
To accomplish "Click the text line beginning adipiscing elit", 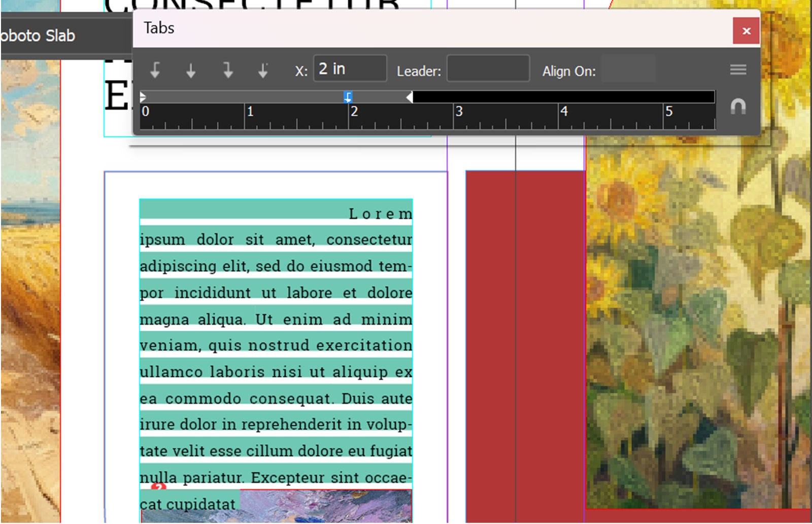I will 276,266.
